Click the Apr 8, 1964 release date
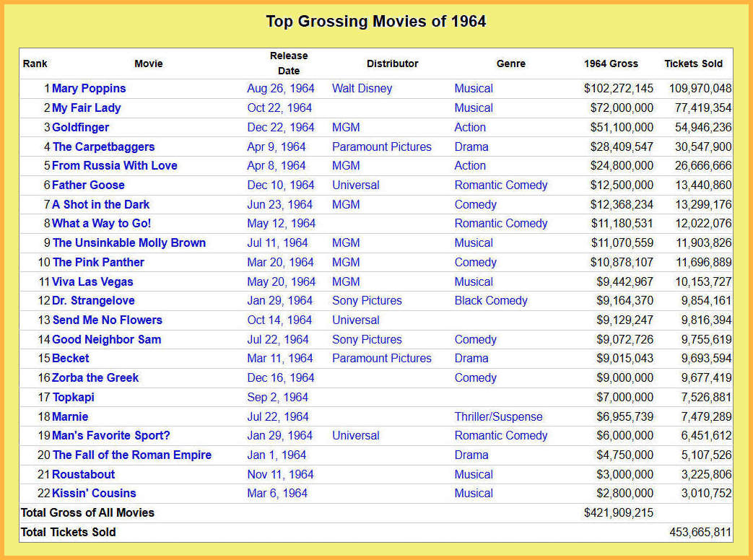The width and height of the screenshot is (753, 560). click(x=277, y=165)
